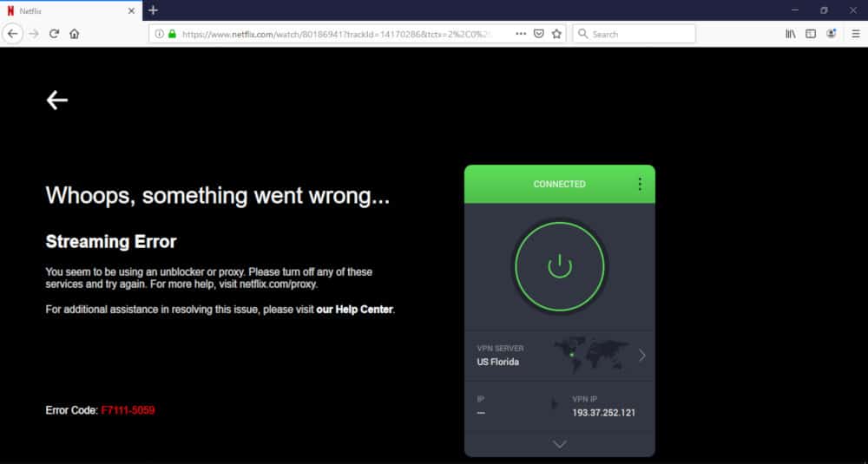This screenshot has height=464, width=868.
Task: Open a new tab with plus button
Action: coord(154,10)
